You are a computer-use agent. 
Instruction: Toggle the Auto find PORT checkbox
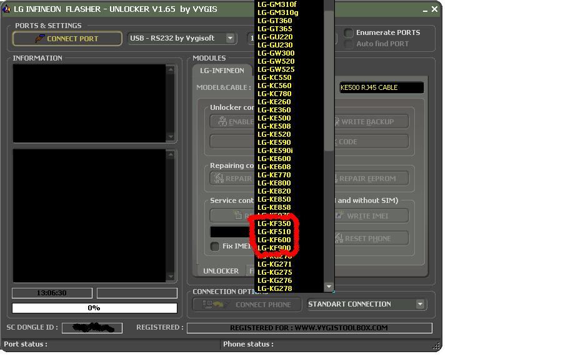point(349,44)
